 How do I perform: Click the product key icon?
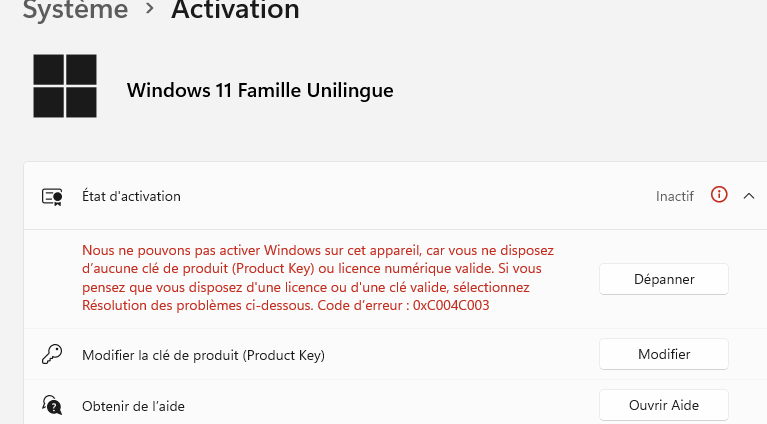tap(52, 354)
